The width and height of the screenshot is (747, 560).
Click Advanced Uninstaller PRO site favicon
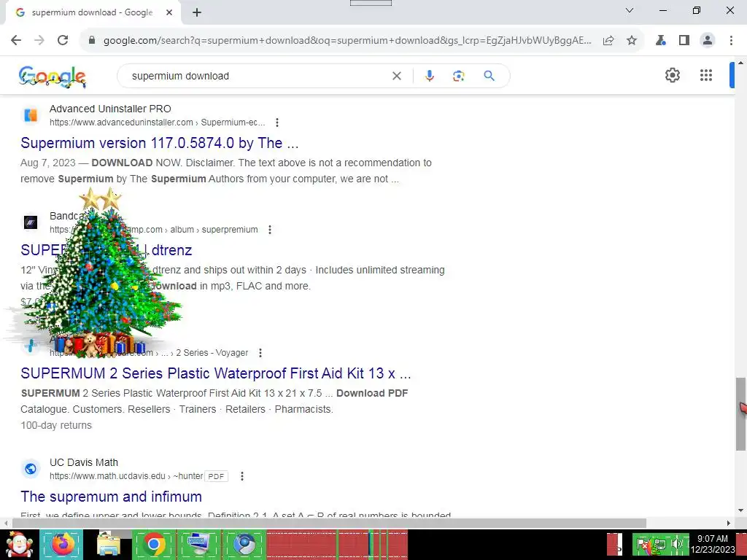coord(31,115)
